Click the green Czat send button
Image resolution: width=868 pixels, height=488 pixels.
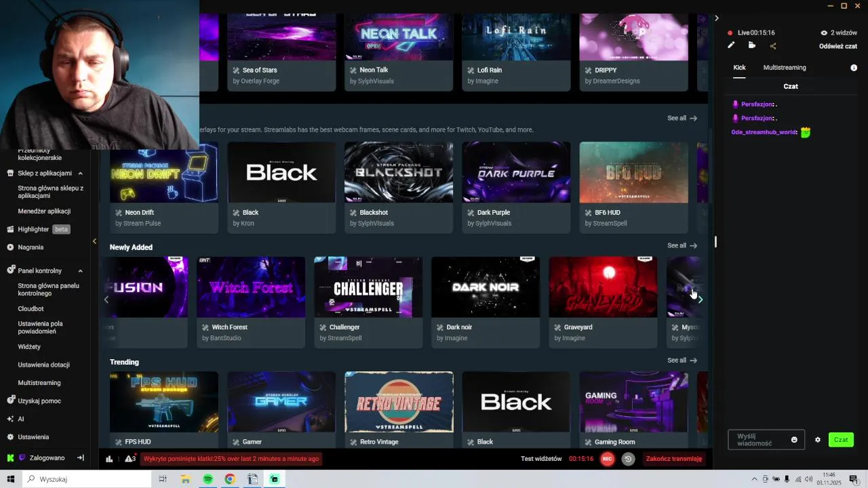tap(841, 440)
